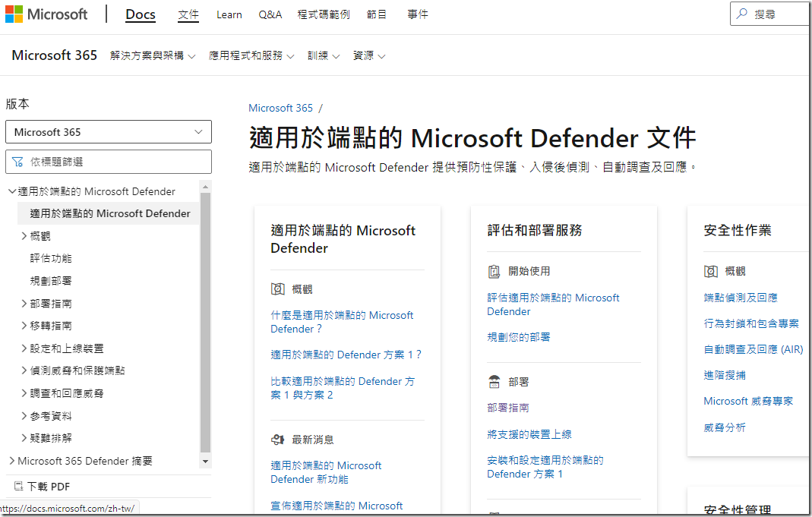Expand the 部署指南 tree node
The height and width of the screenshot is (517, 812).
(24, 303)
